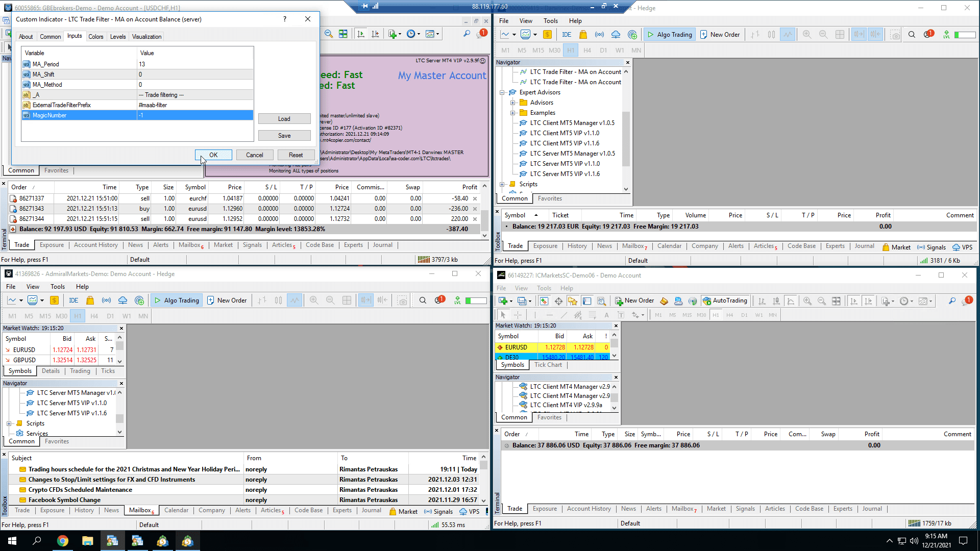The width and height of the screenshot is (980, 551).
Task: Select H1 timeframe in top-right MT5 window
Action: point(571,51)
